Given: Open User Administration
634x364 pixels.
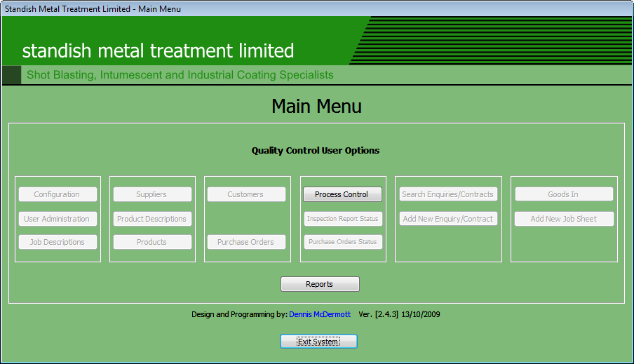Looking at the screenshot, I should coord(58,219).
